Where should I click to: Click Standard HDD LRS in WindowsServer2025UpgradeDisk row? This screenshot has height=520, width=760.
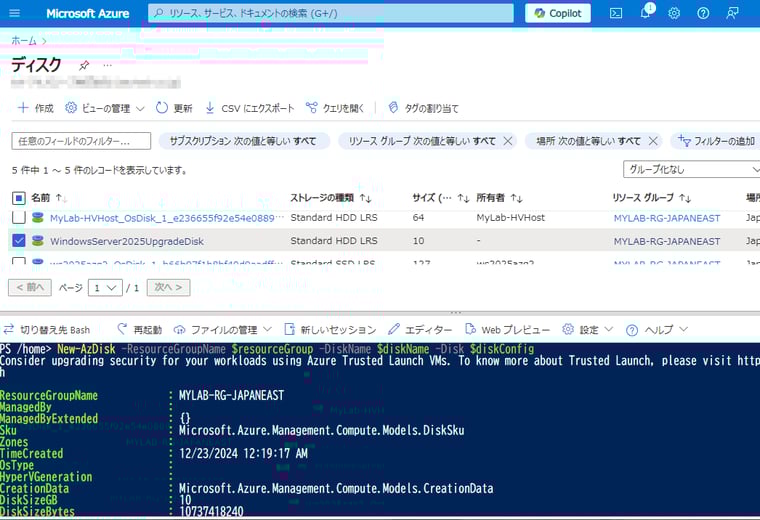334,241
